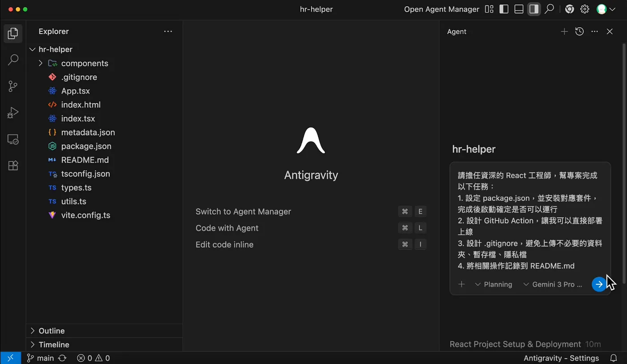
Task: Click Code with Agent command
Action: click(227, 228)
